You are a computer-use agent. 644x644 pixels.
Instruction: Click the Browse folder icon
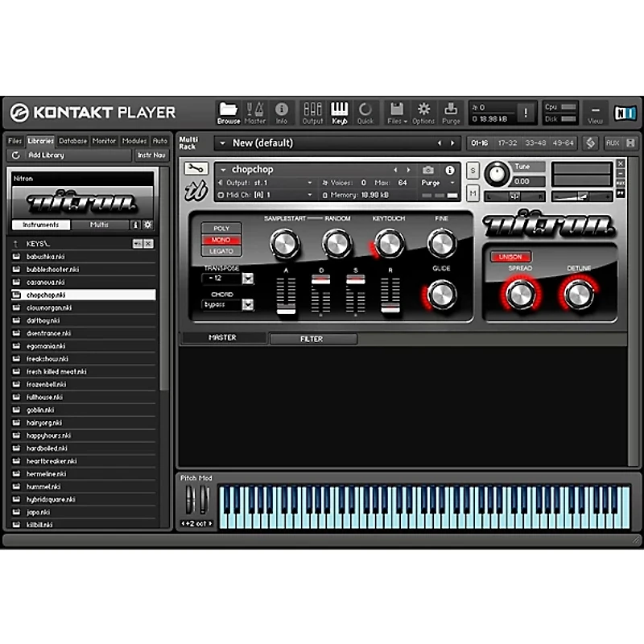pos(229,111)
